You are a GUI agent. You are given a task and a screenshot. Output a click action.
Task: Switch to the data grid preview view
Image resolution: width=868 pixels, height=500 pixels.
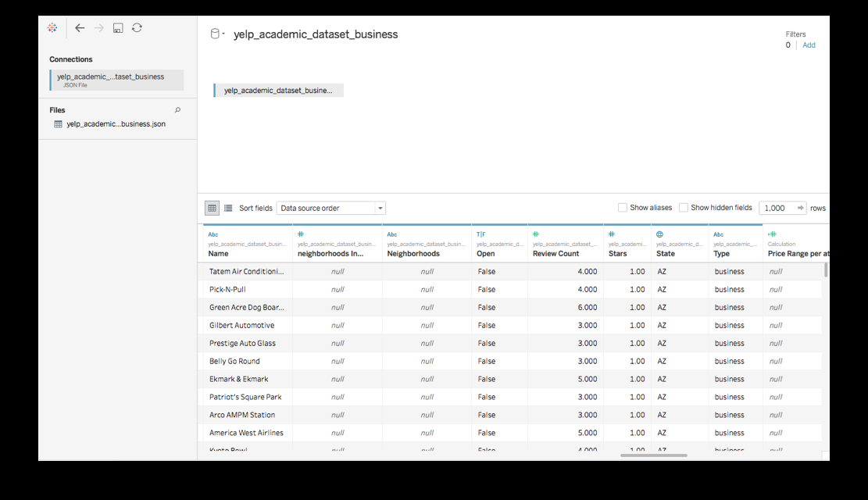(212, 208)
